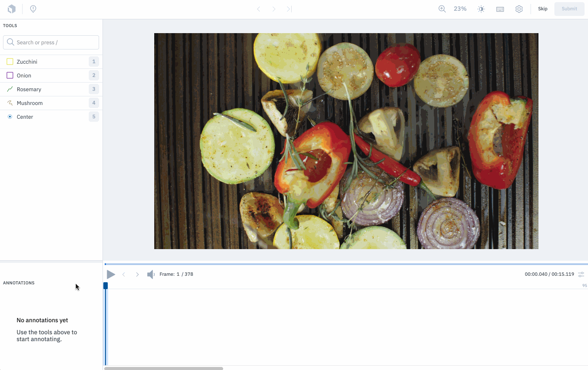
Task: Mute the video audio speaker icon
Action: [x=151, y=274]
